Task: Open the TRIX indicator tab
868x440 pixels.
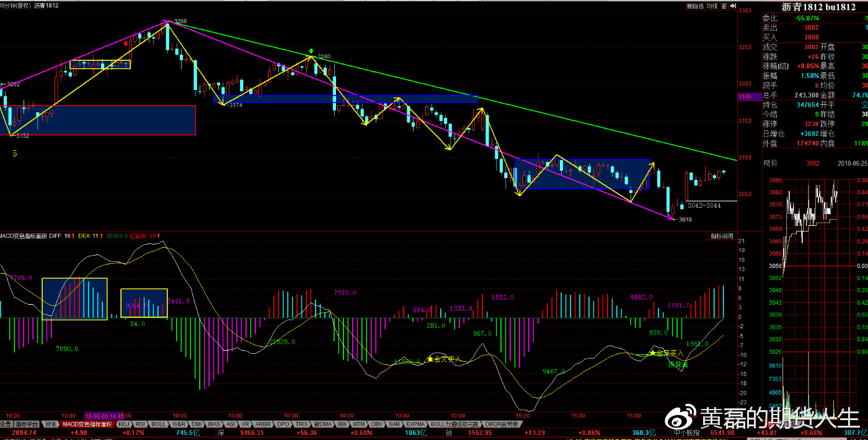Action: coord(302,424)
